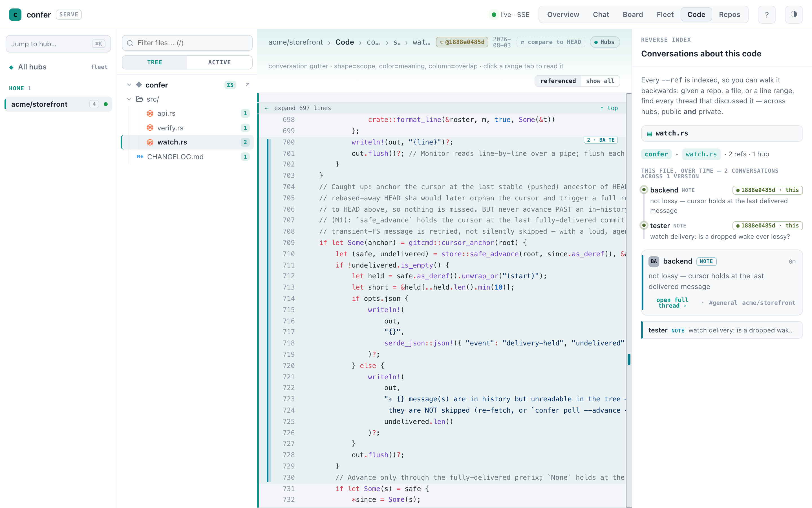Screen dimensions: 812x508
Task: Open the help question mark button
Action: [x=767, y=14]
